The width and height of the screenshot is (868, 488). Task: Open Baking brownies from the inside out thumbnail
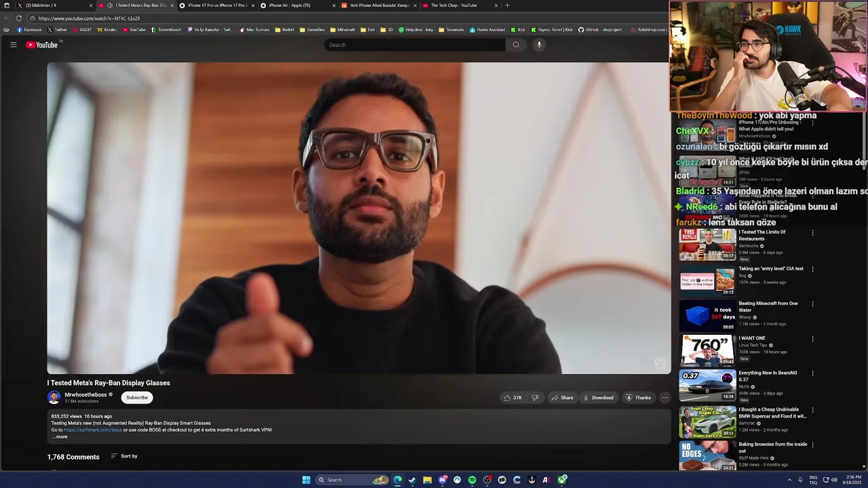pos(707,455)
